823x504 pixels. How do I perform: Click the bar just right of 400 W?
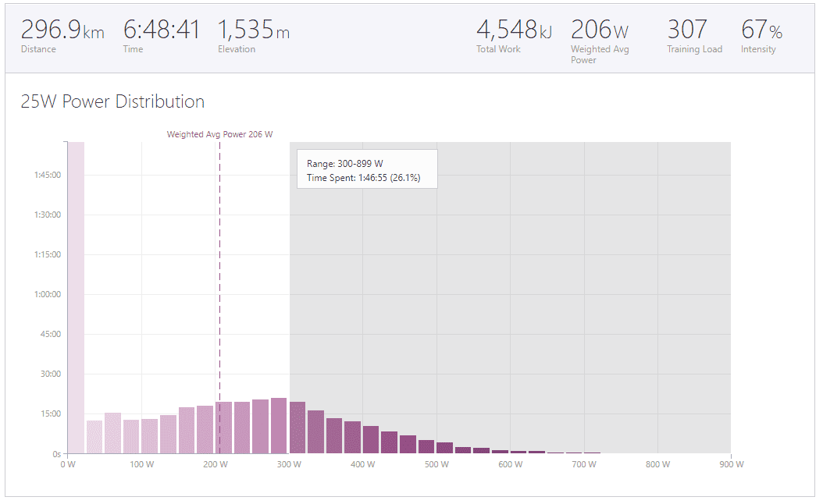pyautogui.click(x=371, y=439)
